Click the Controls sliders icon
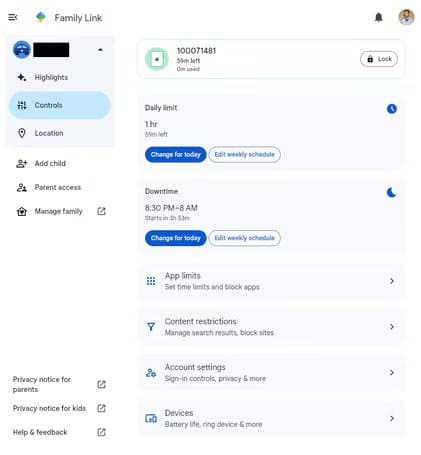This screenshot has width=421, height=455. [x=22, y=105]
